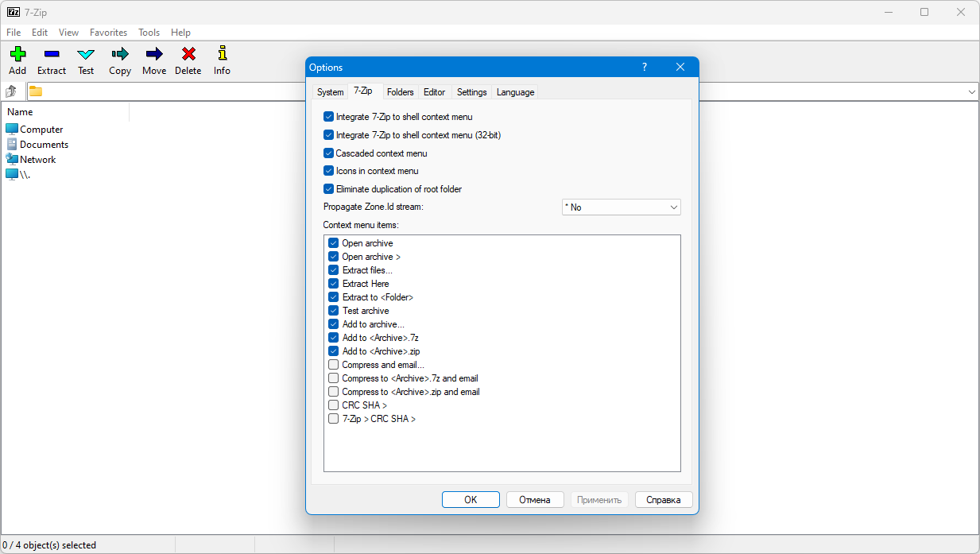Select the 7-Zip tab
The height and width of the screenshot is (554, 980).
point(363,91)
